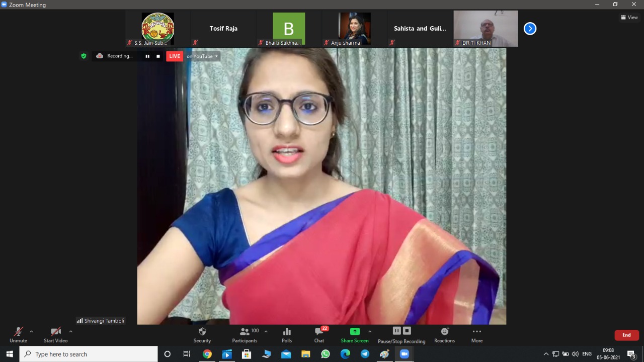Open the 'on YouTube' live dropdown
Screen dimensions: 644x362
[x=202, y=56]
